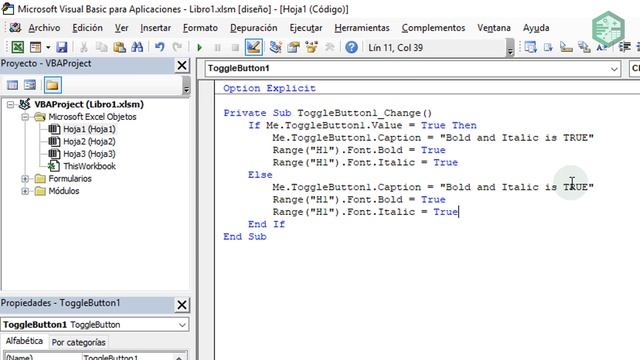Open Visual Basic Help icon

(x=351, y=47)
